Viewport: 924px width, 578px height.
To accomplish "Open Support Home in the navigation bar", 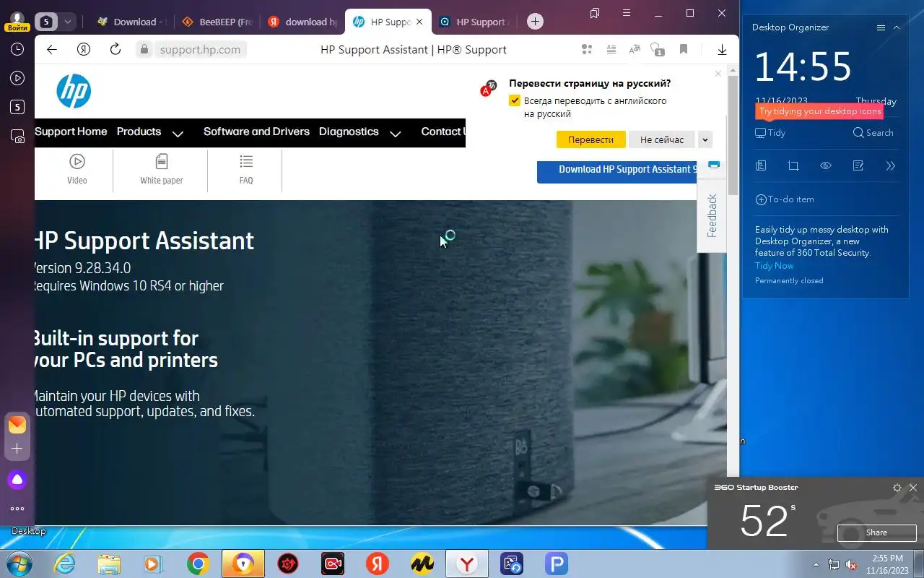I will click(71, 131).
